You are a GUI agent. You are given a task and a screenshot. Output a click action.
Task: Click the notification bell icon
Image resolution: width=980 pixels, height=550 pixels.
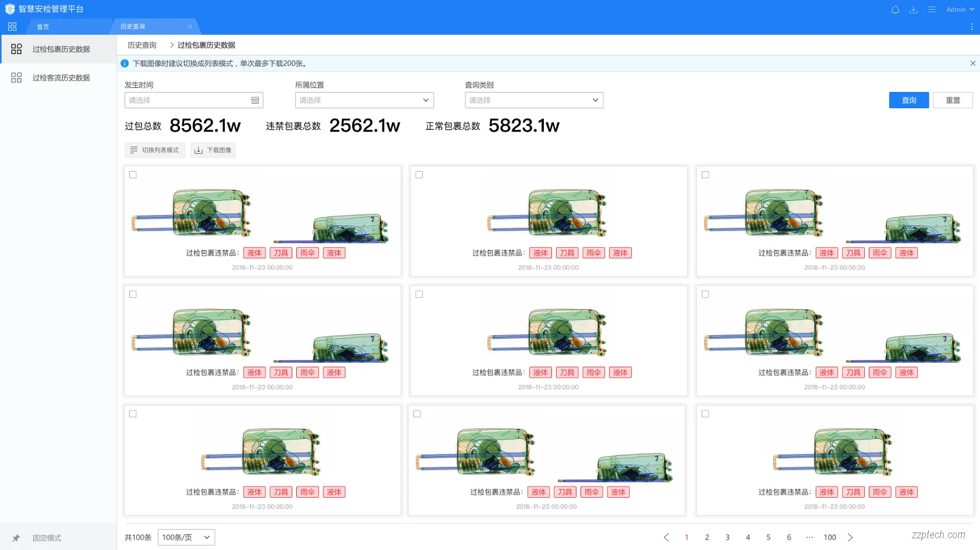tap(895, 10)
